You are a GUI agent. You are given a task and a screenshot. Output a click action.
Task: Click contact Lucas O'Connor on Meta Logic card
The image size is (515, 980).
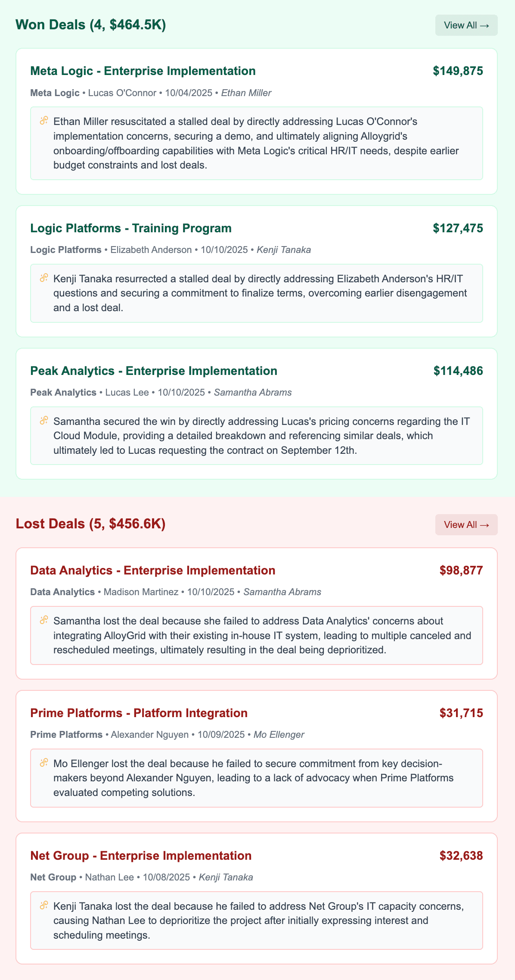click(x=121, y=93)
